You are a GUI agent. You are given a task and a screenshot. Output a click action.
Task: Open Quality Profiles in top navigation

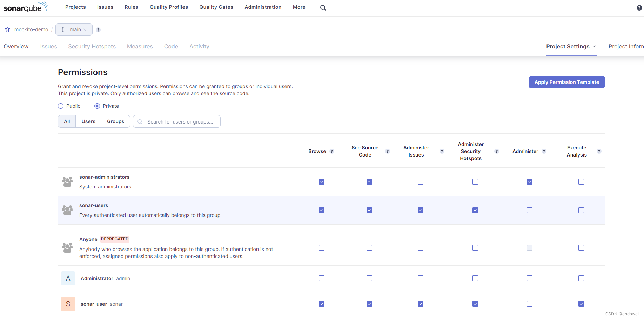[169, 7]
